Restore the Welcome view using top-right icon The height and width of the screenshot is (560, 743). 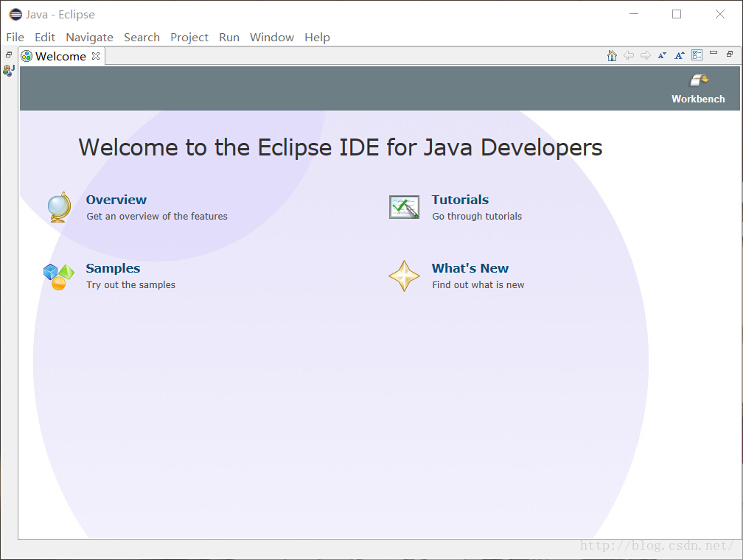[730, 54]
